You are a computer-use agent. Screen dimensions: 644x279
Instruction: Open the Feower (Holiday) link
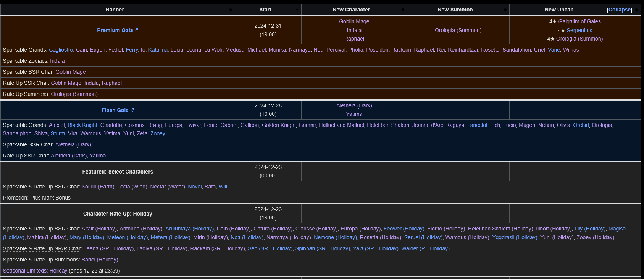404,229
